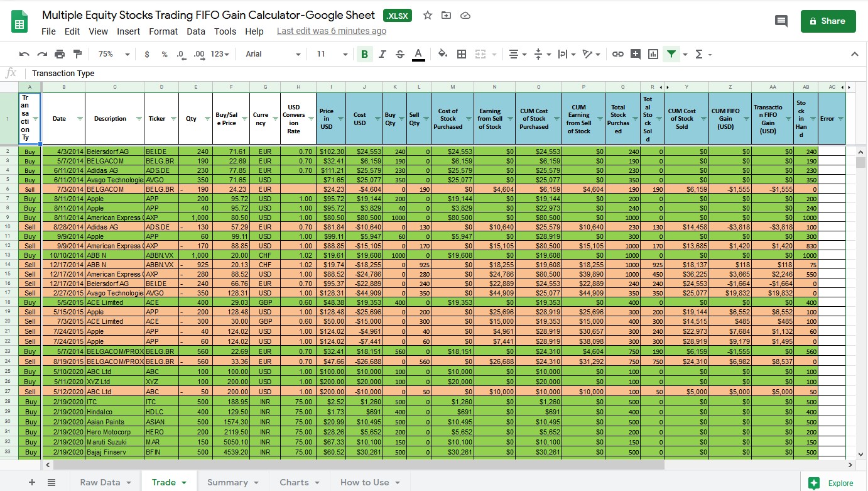Open the filter on the Date column header
The image size is (868, 491).
click(80, 119)
